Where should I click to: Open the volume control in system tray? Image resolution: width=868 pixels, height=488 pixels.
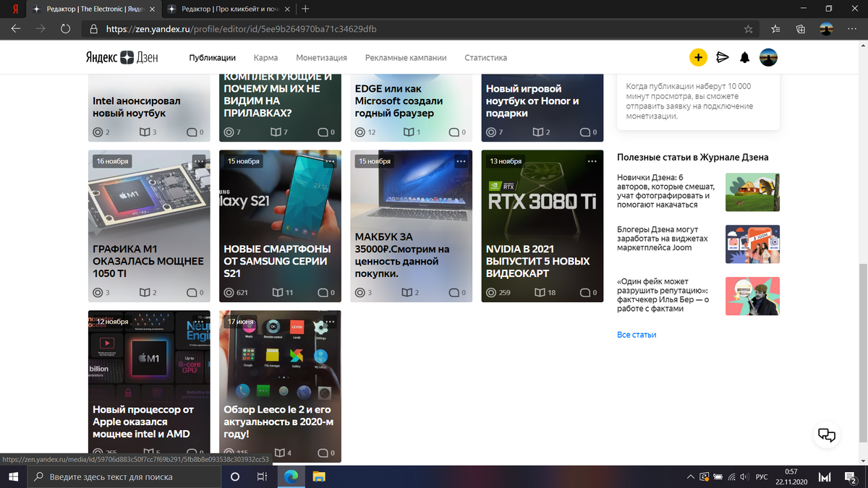[744, 477]
